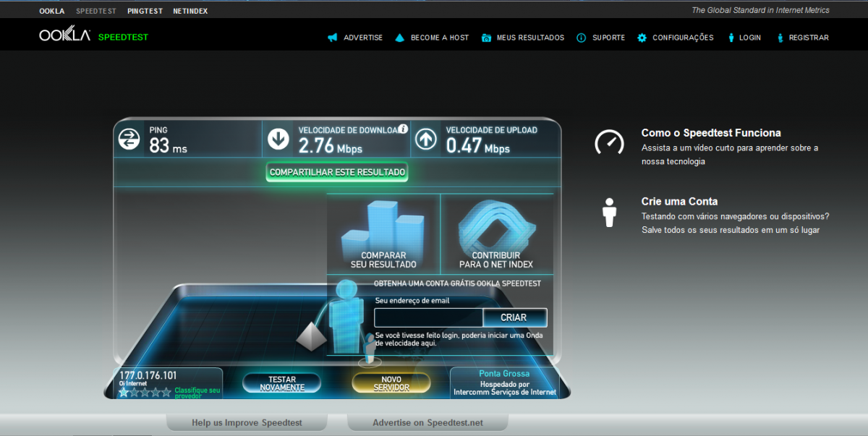This screenshot has width=868, height=436.
Task: Click the Oi Internet provider name
Action: pos(133,383)
